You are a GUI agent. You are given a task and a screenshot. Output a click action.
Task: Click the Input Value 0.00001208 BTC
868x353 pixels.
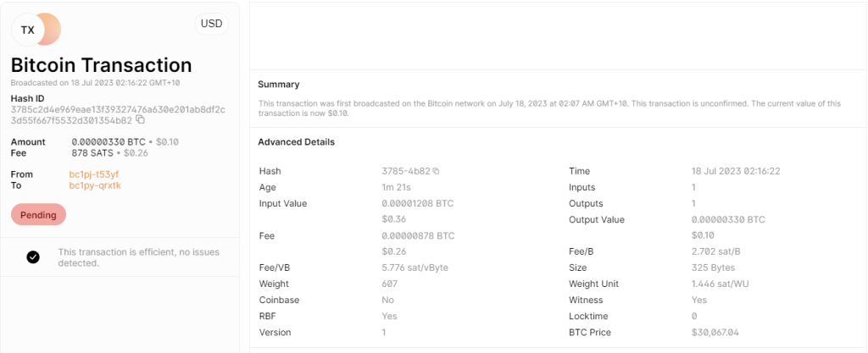(418, 203)
